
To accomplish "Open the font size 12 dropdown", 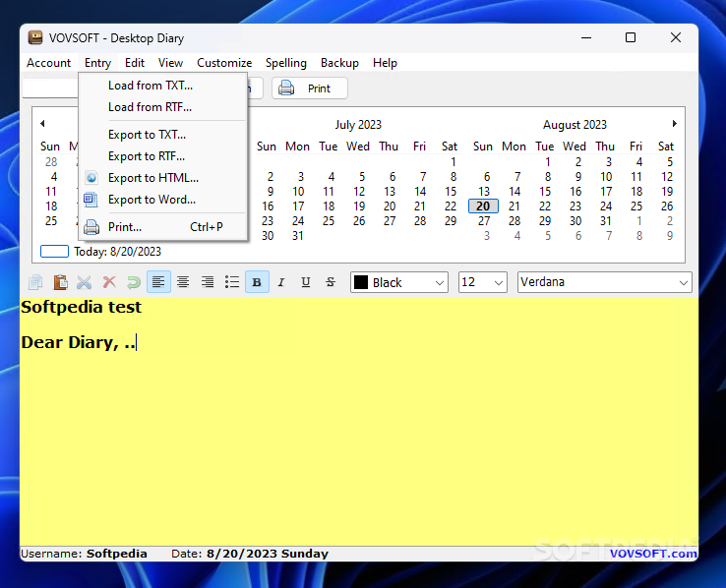I will click(482, 282).
